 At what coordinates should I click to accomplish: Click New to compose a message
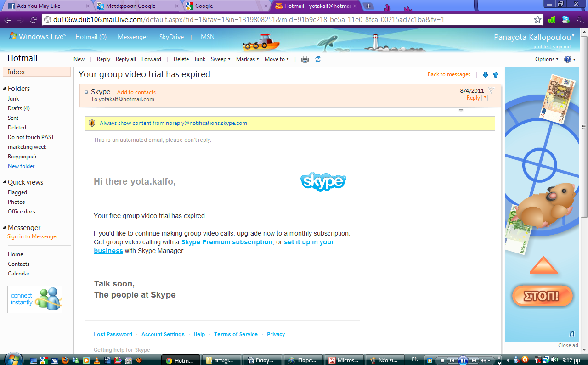[x=79, y=59]
